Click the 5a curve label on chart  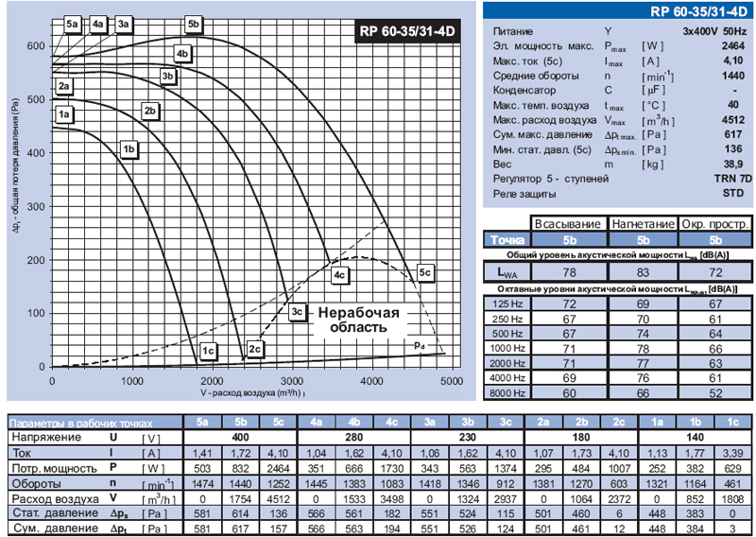(73, 24)
